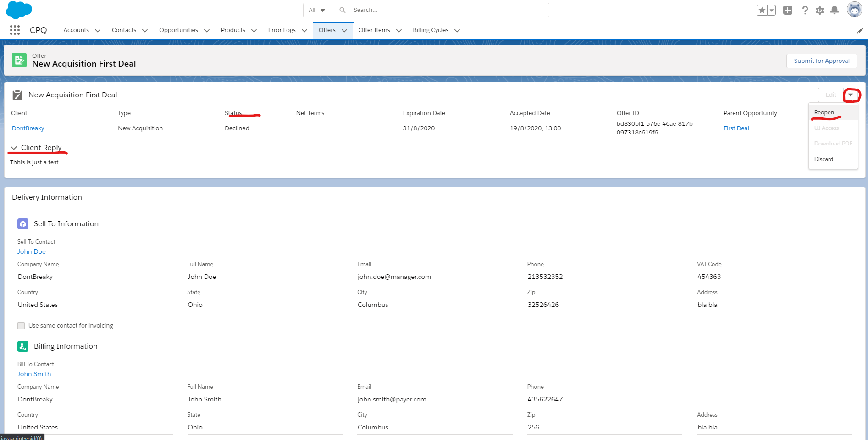Expand the Contacts tab chevron
Viewport: 868px width, 440px height.
[145, 31]
